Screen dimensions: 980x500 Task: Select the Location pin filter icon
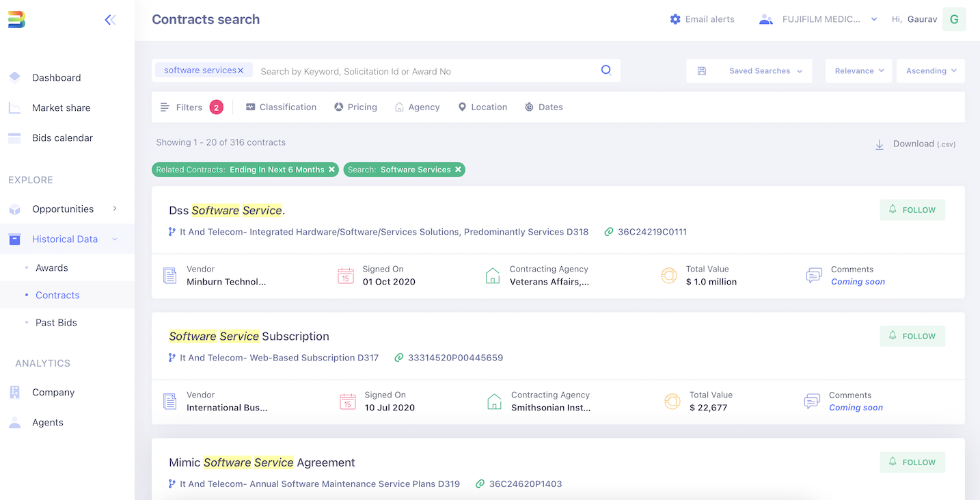[x=463, y=107]
